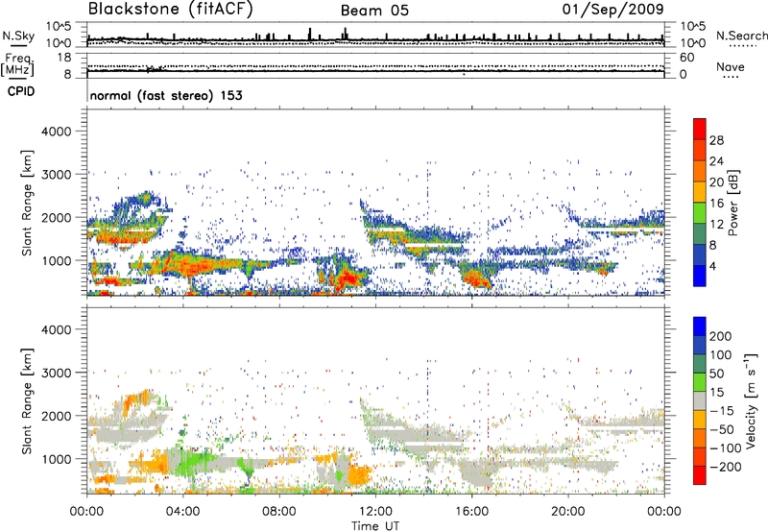Click the 'N.Sky' legend label
Image resolution: width=768 pixels, height=532 pixels.
[18, 36]
